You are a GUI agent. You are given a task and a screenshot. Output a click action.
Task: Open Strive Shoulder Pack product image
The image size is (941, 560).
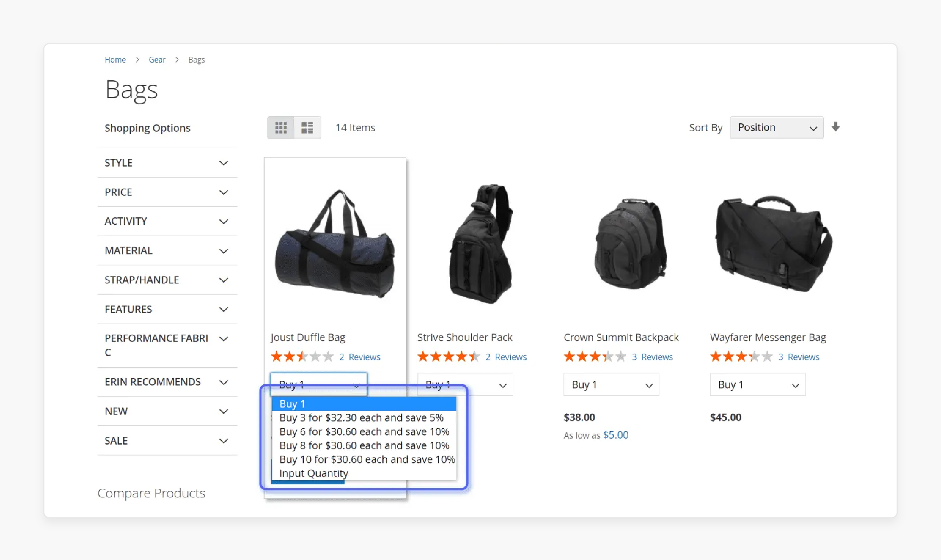point(481,243)
